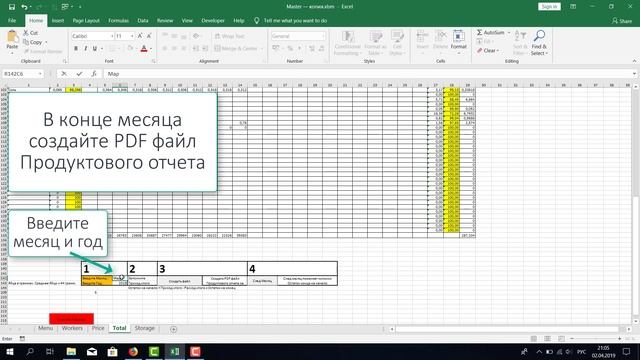
Task: Switch to the Page Layout tab
Action: point(86,20)
